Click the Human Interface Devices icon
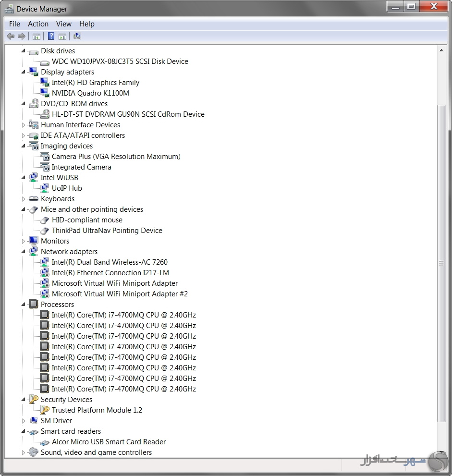Viewport: 452px width, 476px height. (34, 124)
